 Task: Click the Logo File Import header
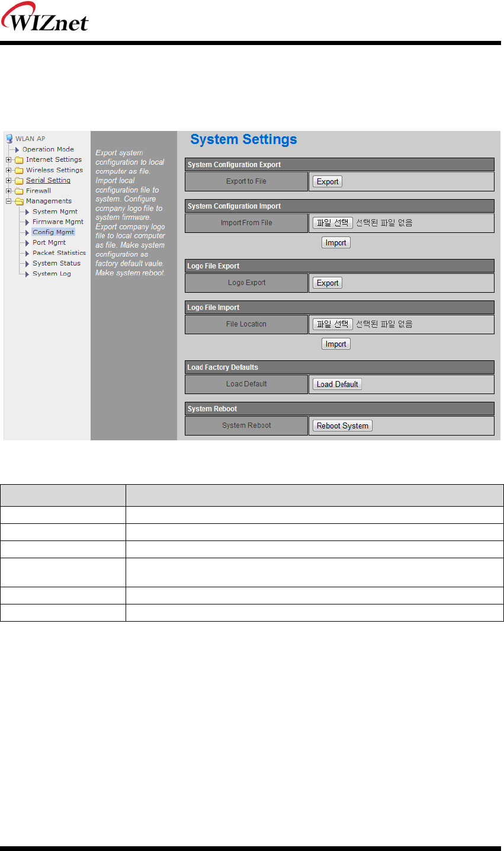(339, 308)
